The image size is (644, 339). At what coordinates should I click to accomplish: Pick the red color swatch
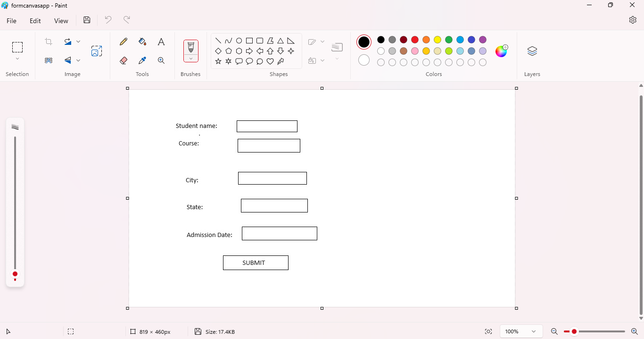pyautogui.click(x=415, y=40)
